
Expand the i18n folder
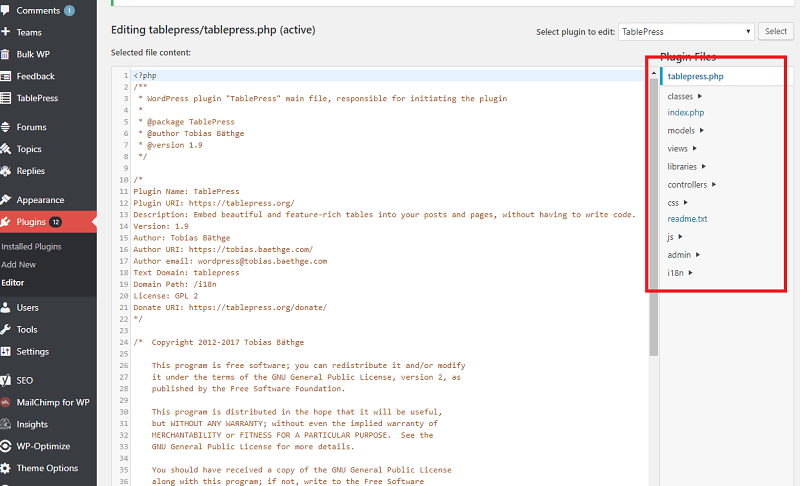(680, 273)
